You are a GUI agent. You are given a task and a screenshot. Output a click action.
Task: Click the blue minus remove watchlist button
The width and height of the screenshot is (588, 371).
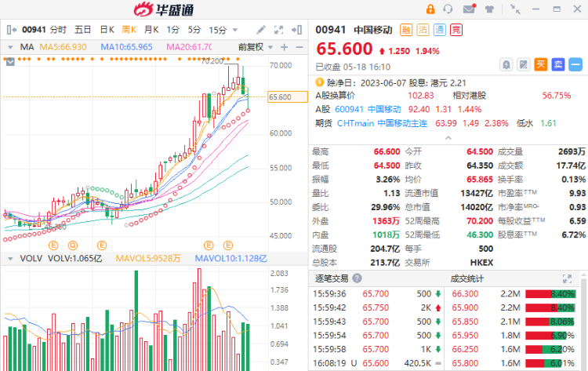coord(575,64)
